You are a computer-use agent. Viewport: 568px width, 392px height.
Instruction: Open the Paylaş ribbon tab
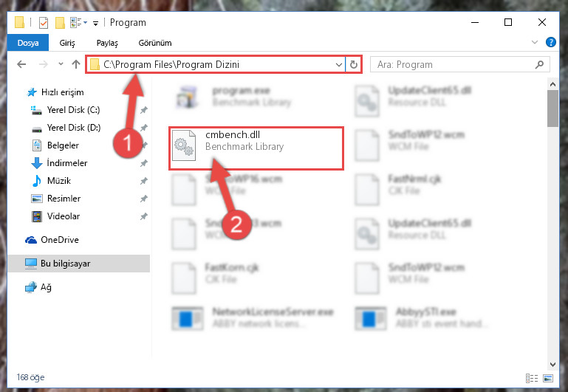pyautogui.click(x=107, y=43)
